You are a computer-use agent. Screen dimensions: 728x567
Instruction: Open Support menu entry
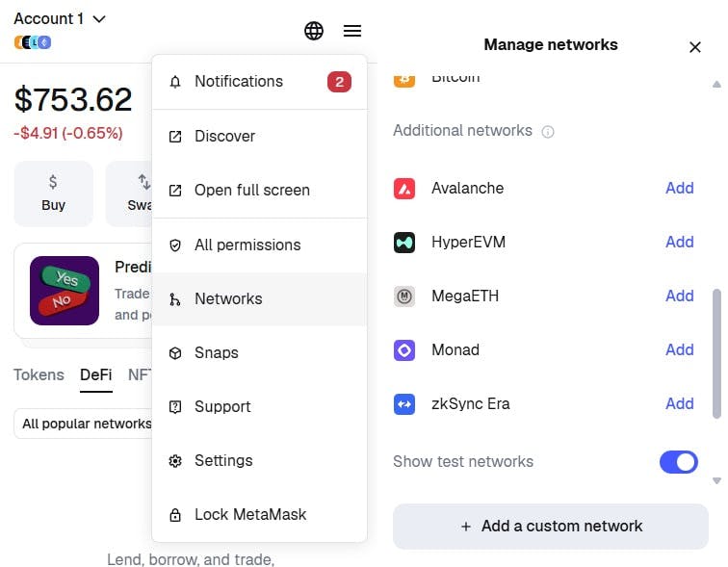(x=260, y=407)
